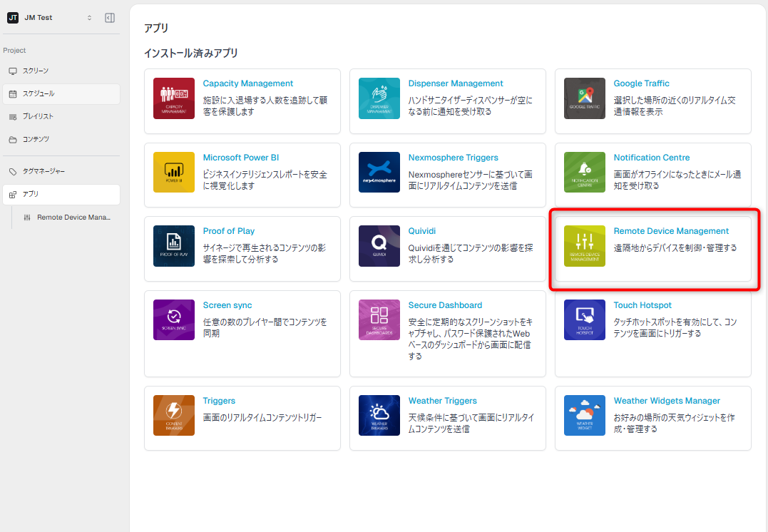The height and width of the screenshot is (532, 768).
Task: Open the Google Traffic map icon
Action: click(584, 98)
